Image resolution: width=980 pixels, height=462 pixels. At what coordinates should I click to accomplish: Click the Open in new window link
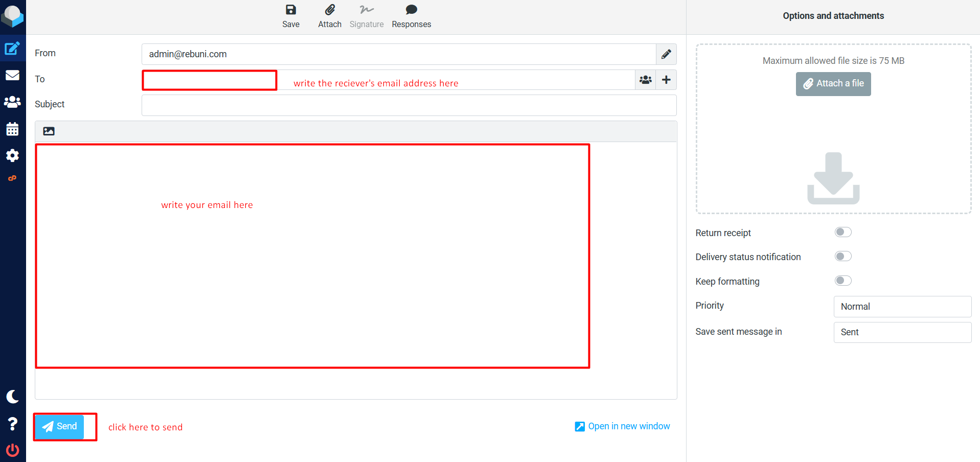click(x=622, y=426)
